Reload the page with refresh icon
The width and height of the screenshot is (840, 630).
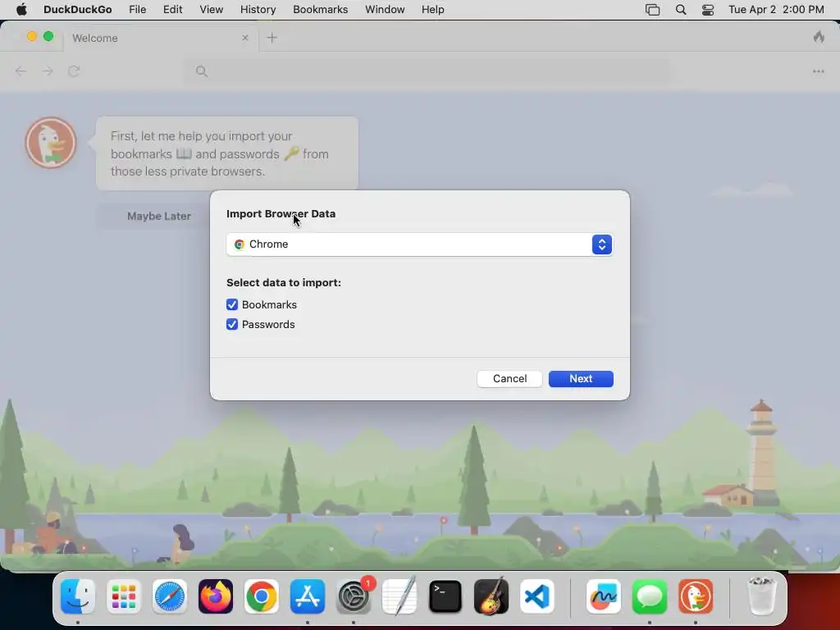[x=74, y=71]
